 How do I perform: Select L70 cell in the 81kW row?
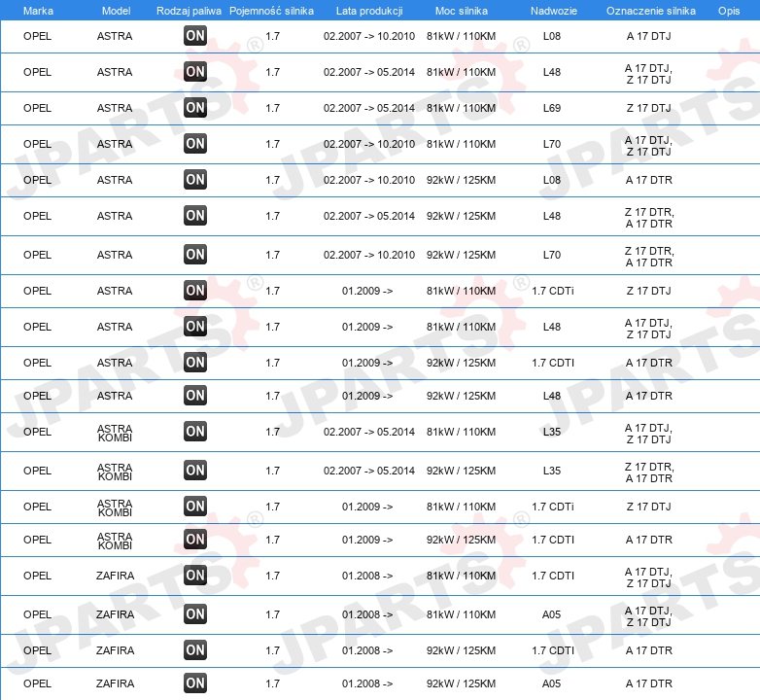click(552, 144)
